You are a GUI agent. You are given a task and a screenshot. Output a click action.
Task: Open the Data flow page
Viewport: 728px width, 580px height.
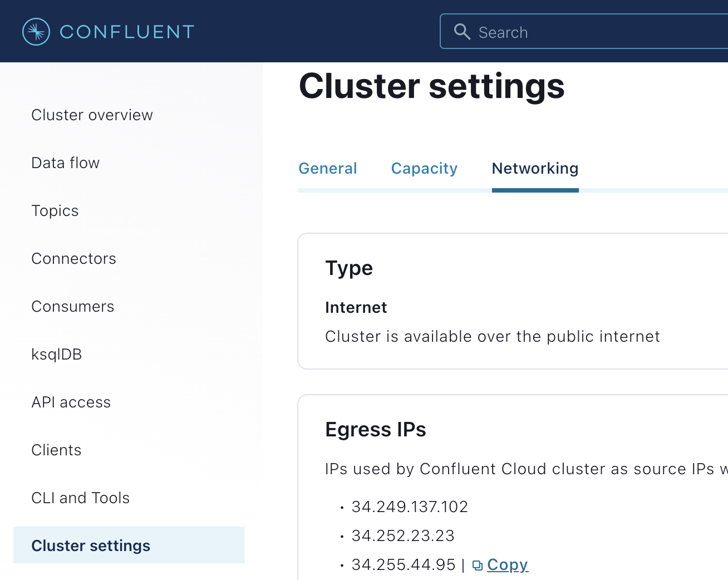point(66,163)
